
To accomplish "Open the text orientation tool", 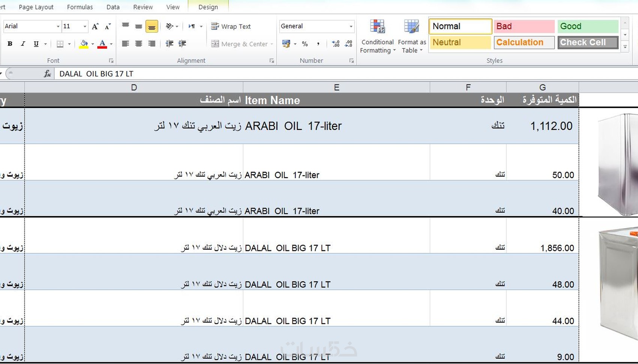I will (x=170, y=26).
